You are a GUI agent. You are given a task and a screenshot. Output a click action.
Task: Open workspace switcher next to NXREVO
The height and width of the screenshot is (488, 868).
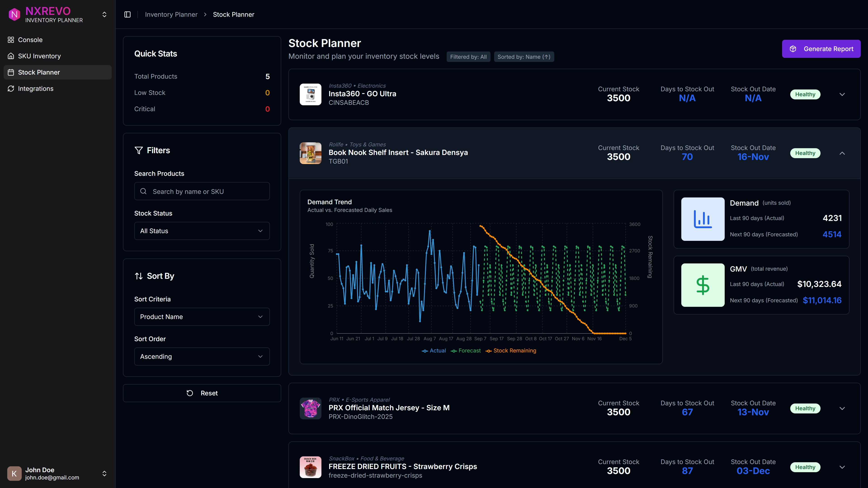click(104, 14)
